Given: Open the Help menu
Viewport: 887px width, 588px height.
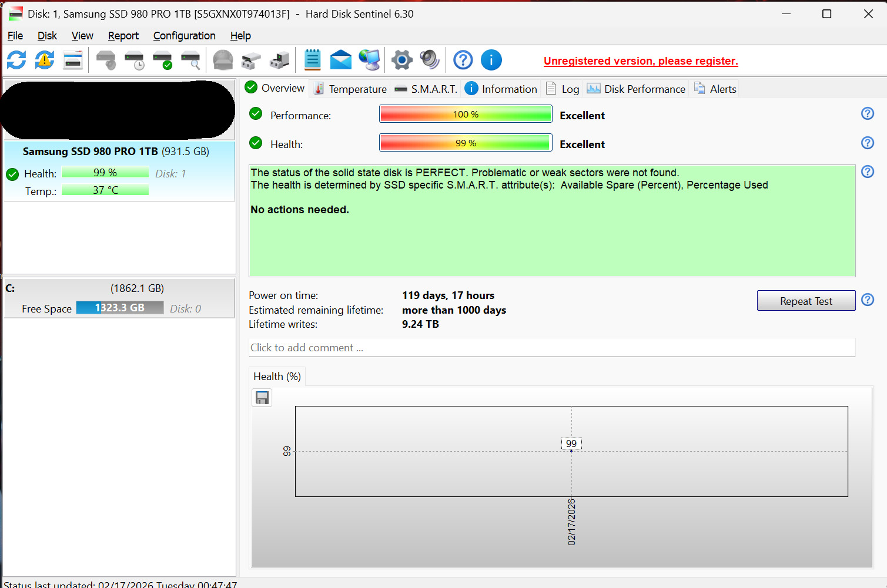Looking at the screenshot, I should pos(240,36).
